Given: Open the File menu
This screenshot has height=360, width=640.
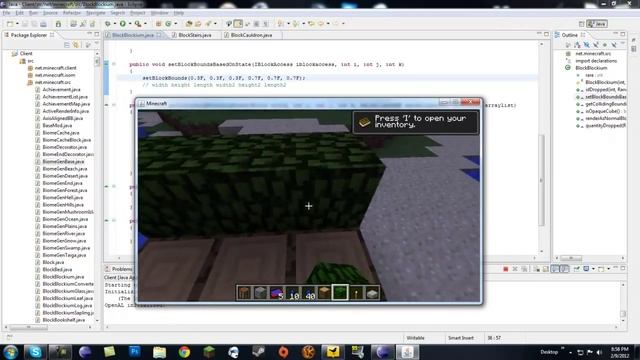Looking at the screenshot, I should coord(7,13).
